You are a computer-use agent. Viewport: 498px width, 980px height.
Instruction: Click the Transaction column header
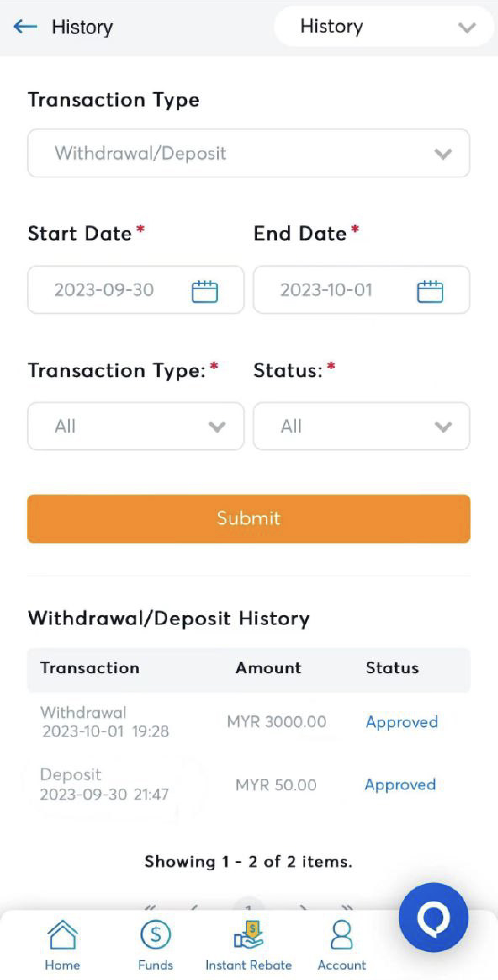(90, 668)
